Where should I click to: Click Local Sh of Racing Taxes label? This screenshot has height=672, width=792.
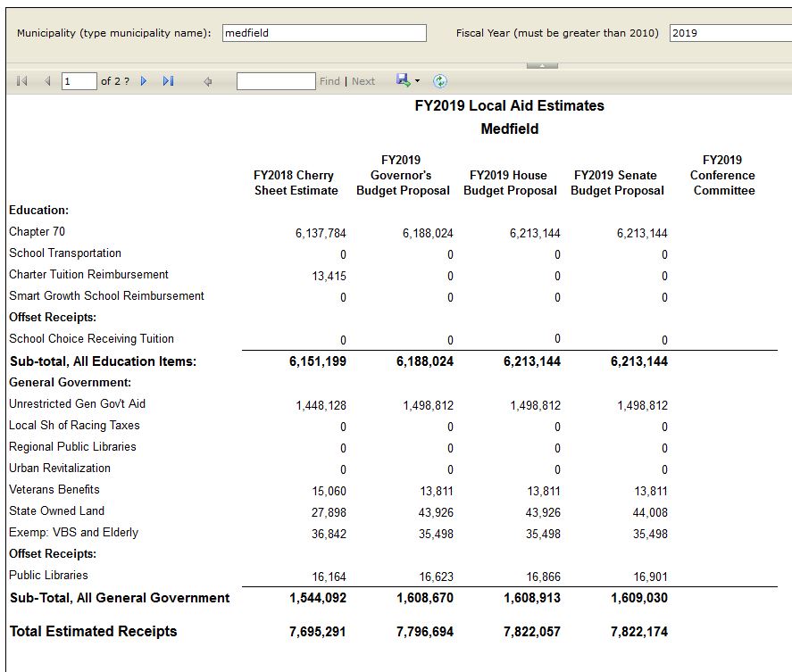(x=74, y=426)
